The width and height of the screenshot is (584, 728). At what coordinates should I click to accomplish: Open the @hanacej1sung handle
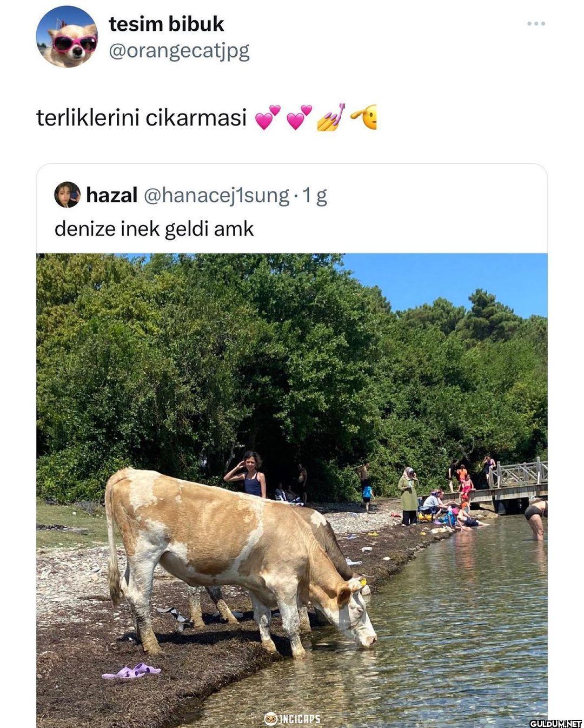pyautogui.click(x=216, y=195)
